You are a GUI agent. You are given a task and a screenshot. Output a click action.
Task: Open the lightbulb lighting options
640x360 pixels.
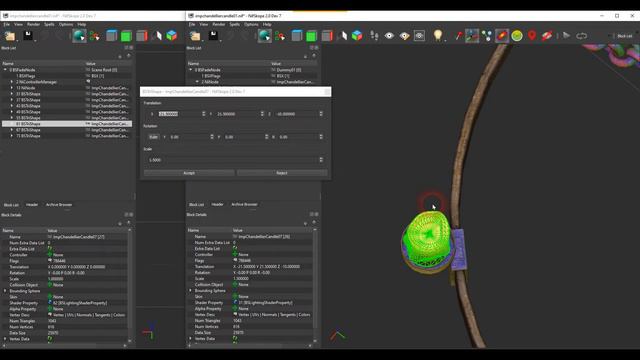[438, 36]
